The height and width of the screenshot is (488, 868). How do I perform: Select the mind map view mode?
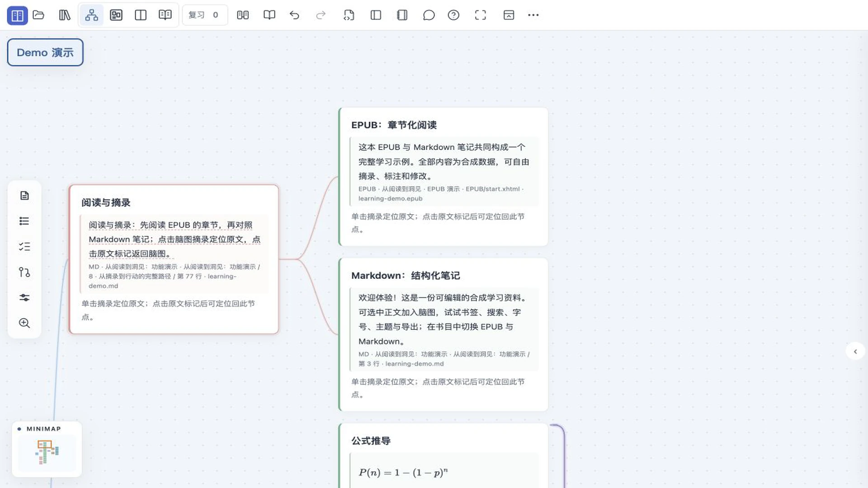pos(91,15)
